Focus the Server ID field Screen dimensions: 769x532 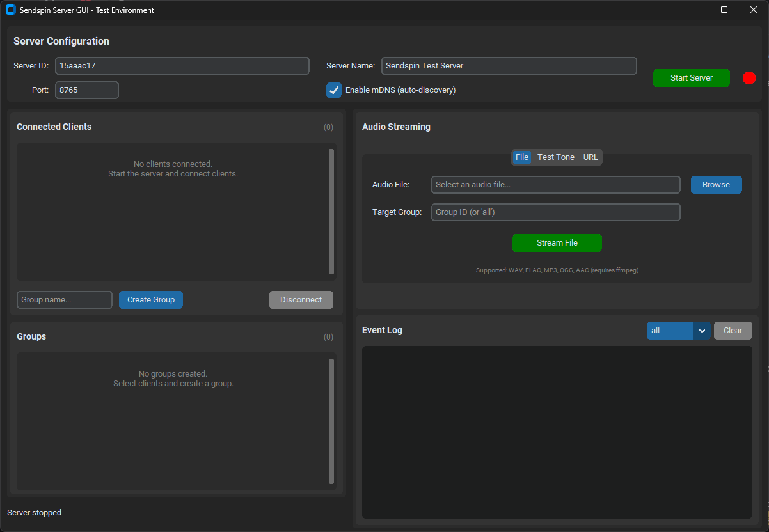182,66
